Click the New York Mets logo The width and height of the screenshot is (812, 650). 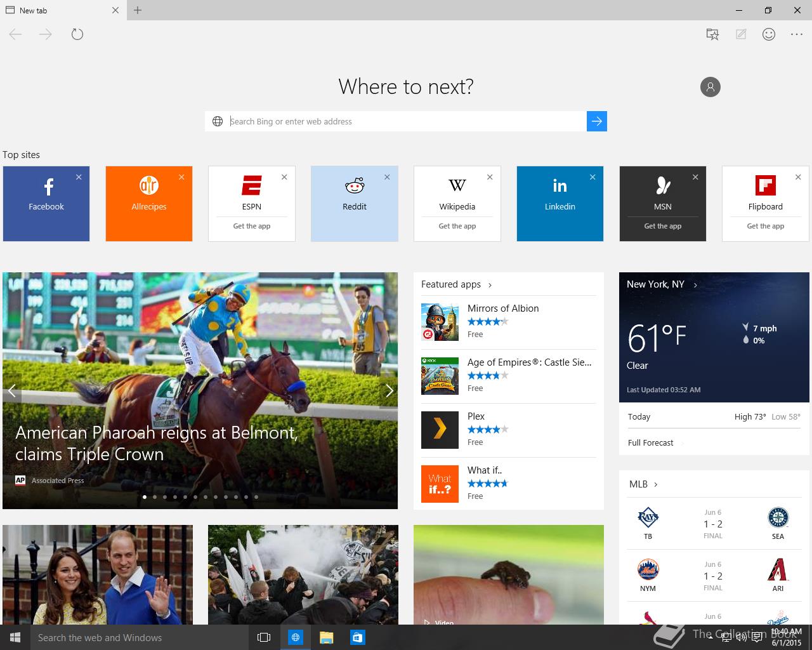(x=648, y=569)
